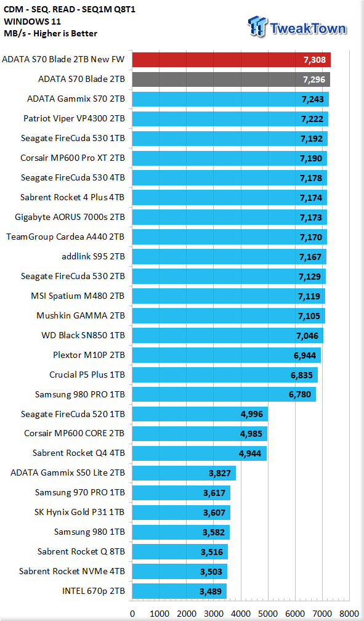Click the Patriot Viper VP4300 2TB bar
Viewport: 364px width, 621px height.
point(230,119)
